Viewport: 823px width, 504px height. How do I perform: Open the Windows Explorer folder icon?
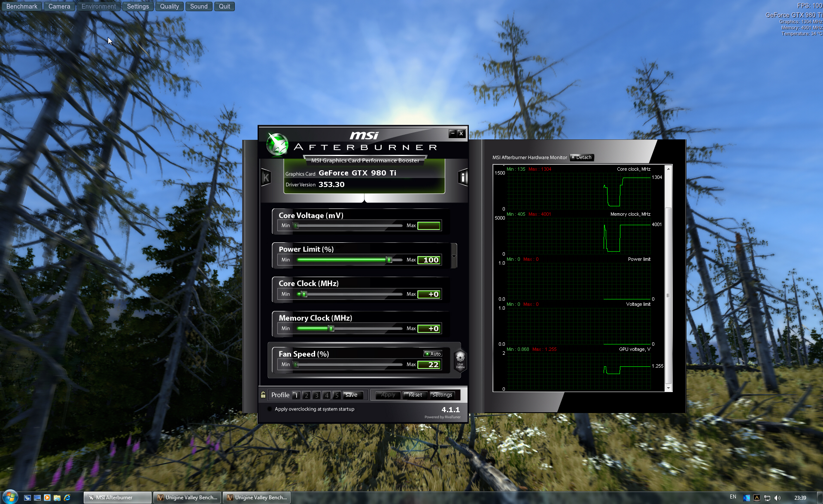coord(57,498)
